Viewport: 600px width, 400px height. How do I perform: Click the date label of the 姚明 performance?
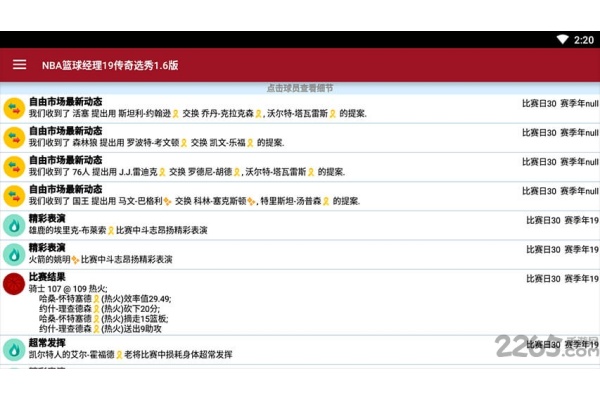[562, 250]
